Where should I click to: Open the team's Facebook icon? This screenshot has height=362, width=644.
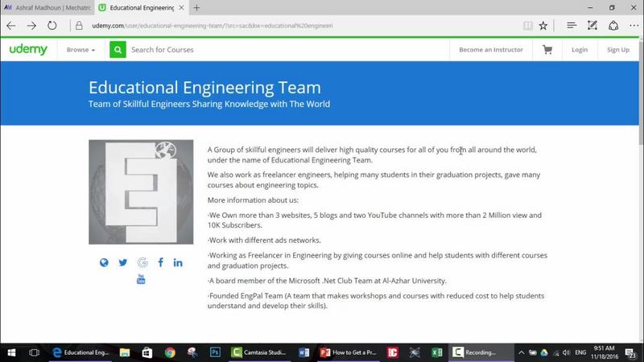tap(160, 263)
